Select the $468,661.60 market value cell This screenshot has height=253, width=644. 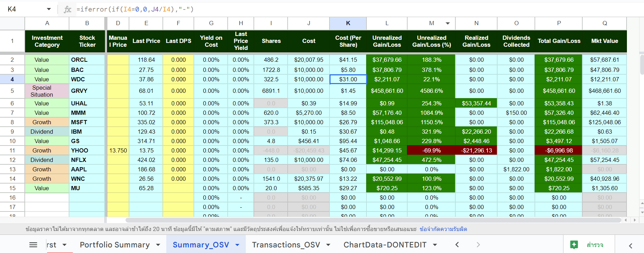click(605, 91)
